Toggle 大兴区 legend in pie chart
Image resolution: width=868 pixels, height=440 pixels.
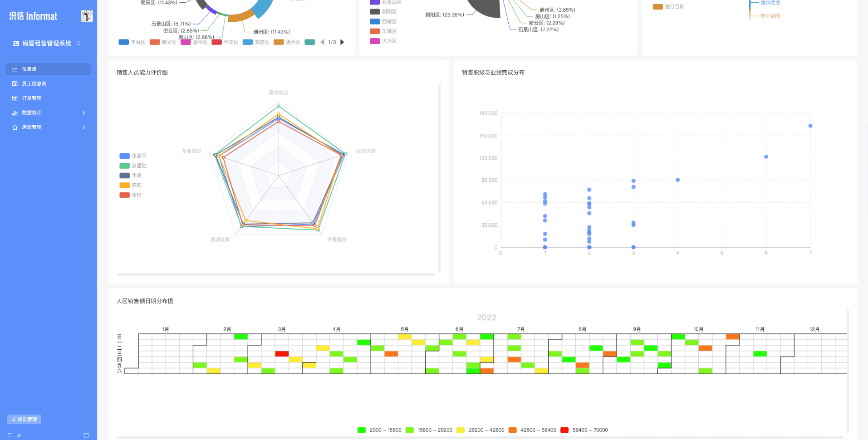pos(383,41)
